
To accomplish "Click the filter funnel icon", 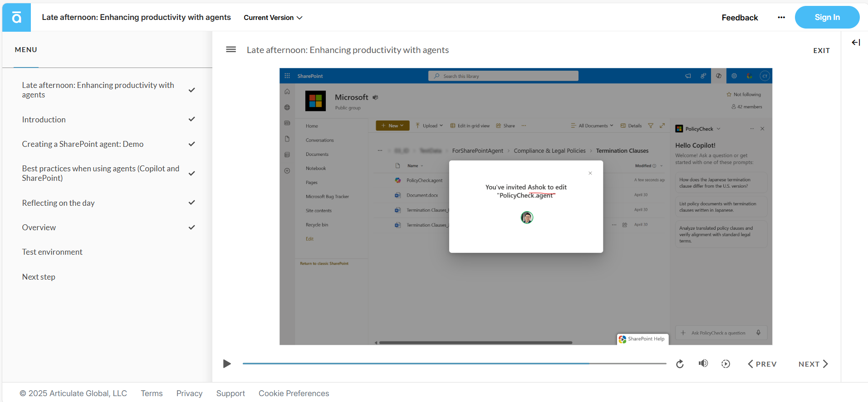I will pos(651,126).
